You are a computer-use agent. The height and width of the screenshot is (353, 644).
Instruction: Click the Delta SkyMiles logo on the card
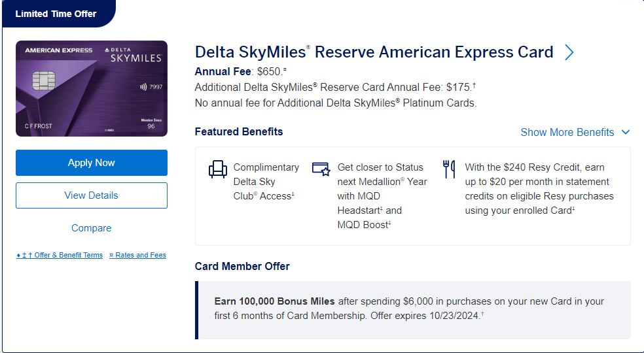pos(134,54)
